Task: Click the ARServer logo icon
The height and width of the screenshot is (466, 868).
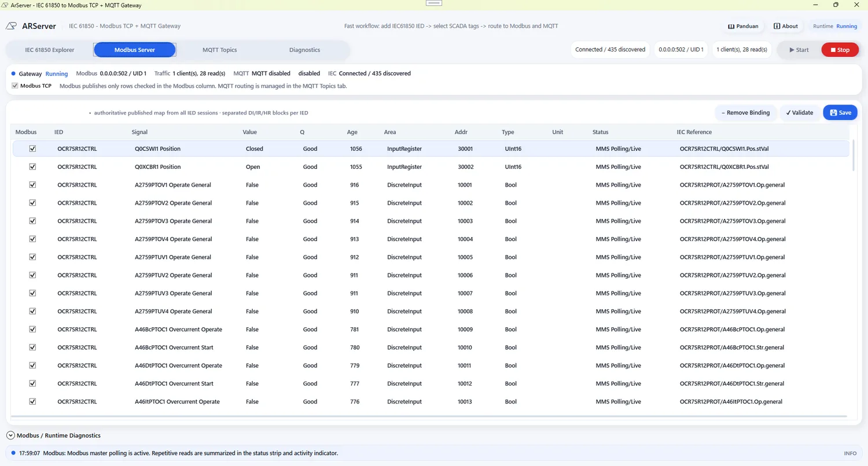Action: coord(12,26)
